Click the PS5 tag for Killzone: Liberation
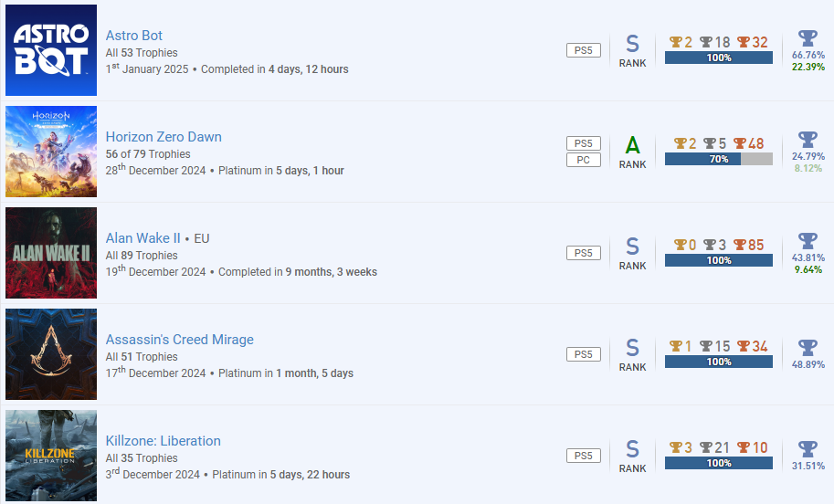Image resolution: width=834 pixels, height=504 pixels. tap(584, 456)
